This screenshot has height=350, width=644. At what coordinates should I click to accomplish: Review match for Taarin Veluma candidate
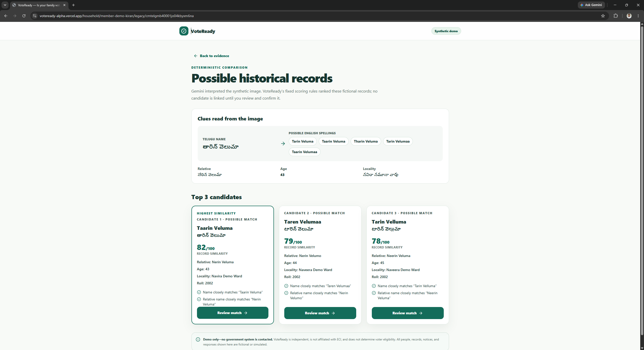point(232,313)
